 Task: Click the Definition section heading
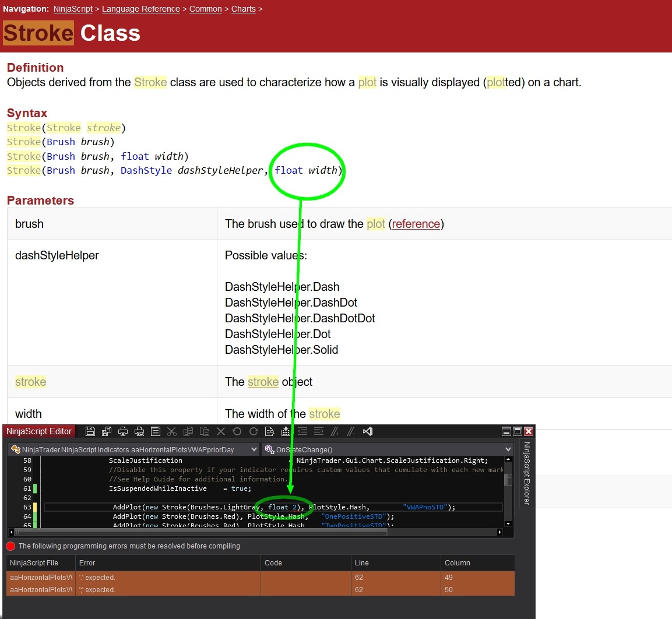pos(35,68)
